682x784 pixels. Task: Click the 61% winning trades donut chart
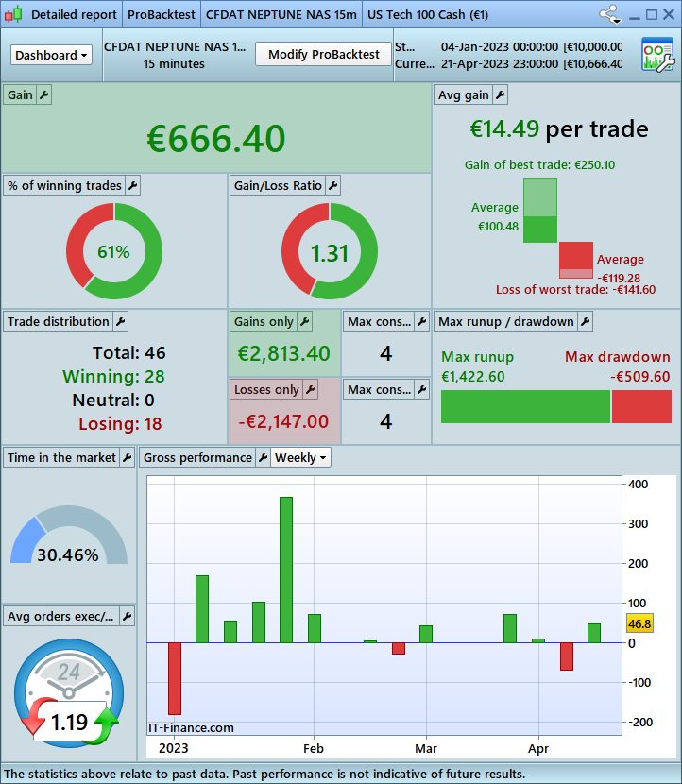114,251
